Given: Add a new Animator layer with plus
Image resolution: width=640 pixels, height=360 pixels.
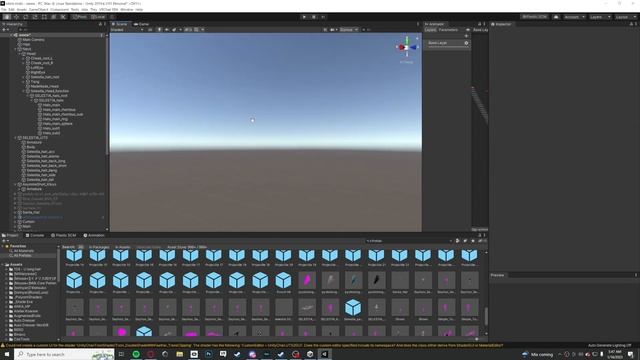Looking at the screenshot, I should [466, 36].
